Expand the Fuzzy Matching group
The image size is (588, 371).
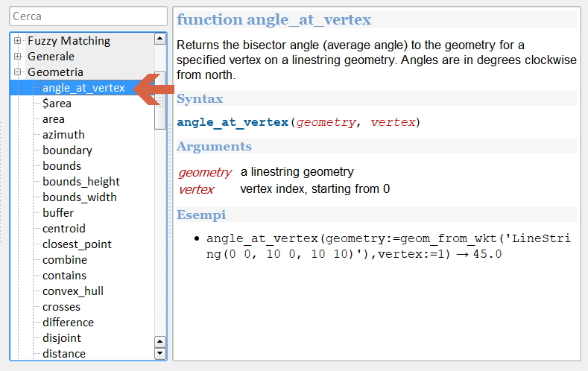point(17,41)
